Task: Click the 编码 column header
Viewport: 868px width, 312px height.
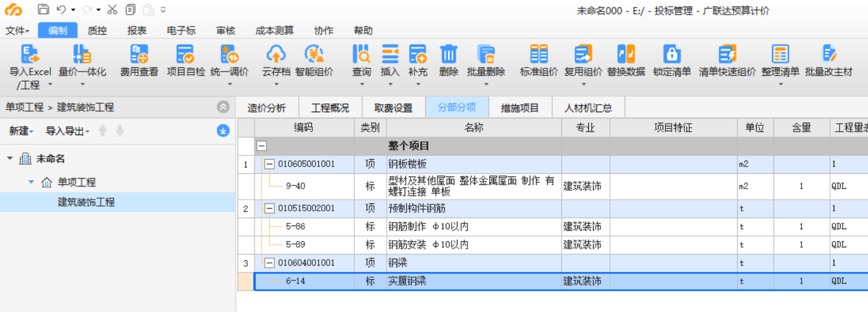Action: (x=304, y=128)
